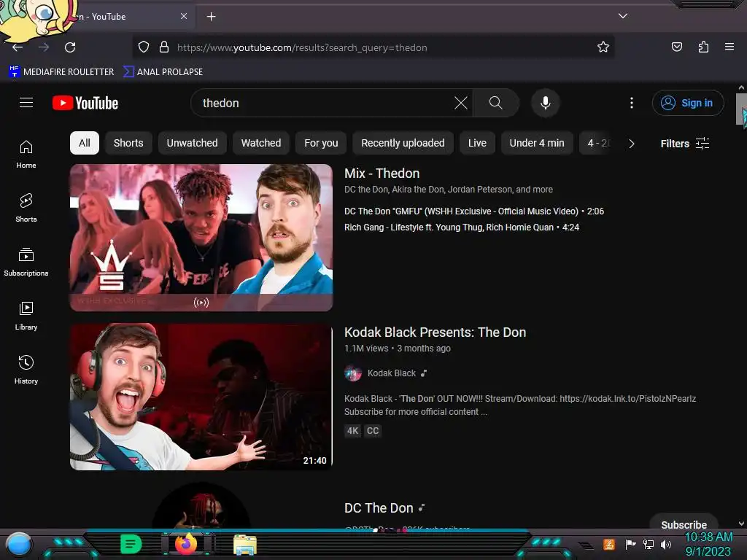Close the YouTube tab
Image resolution: width=747 pixels, height=560 pixels.
tap(183, 16)
